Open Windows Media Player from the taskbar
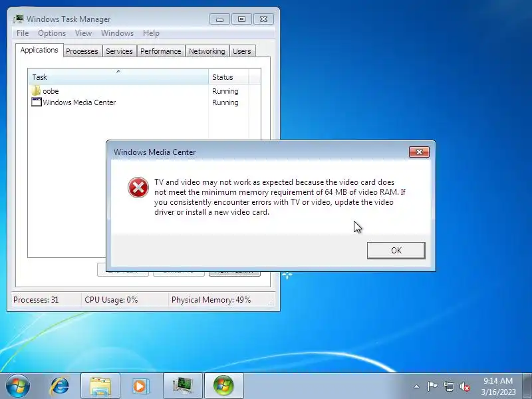 coord(140,386)
